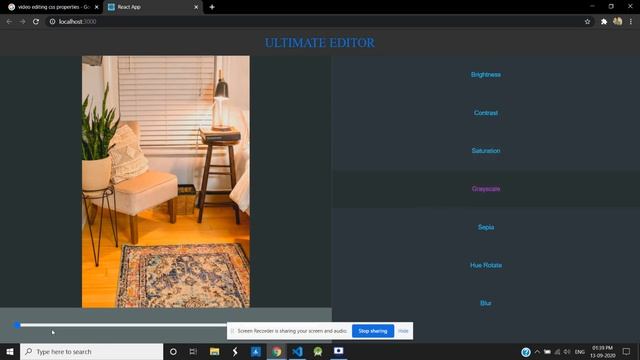Viewport: 640px width, 360px height.
Task: Switch to the React App tab
Action: (152, 7)
